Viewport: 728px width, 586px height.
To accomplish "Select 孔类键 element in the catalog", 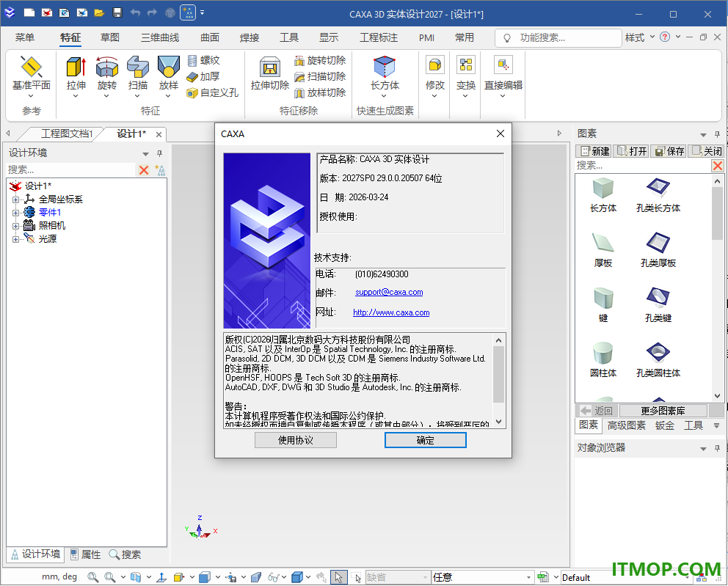I will 658,304.
